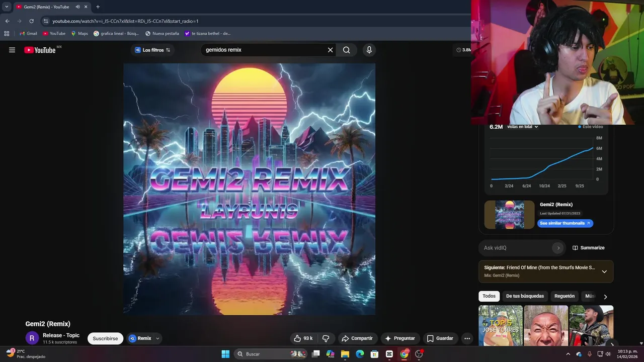
Task: Submit Ask vidIQ with arrow button
Action: pos(558,248)
